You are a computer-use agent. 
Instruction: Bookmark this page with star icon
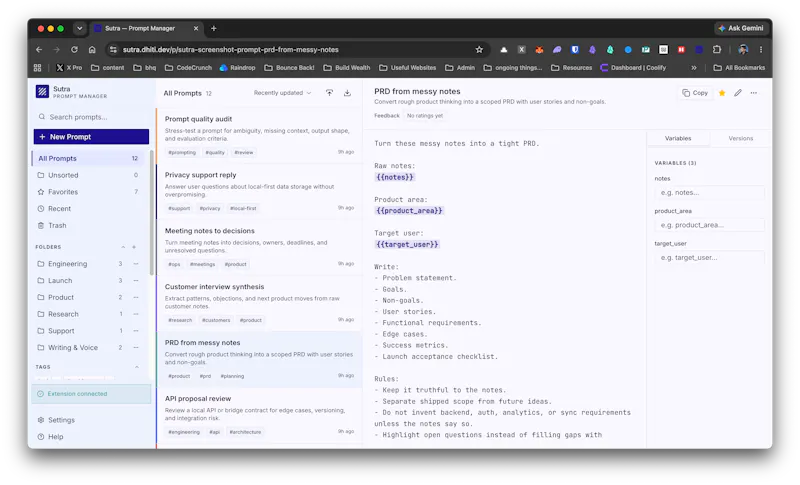(x=479, y=49)
